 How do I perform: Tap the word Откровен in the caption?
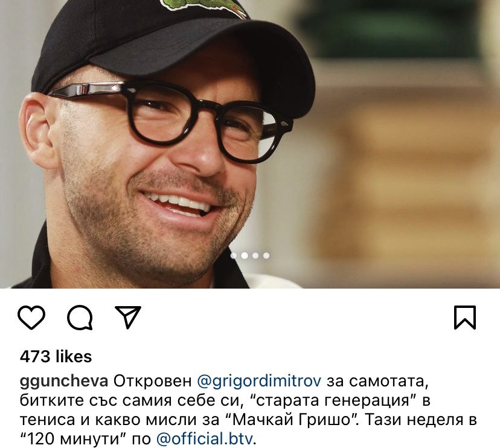pos(152,381)
